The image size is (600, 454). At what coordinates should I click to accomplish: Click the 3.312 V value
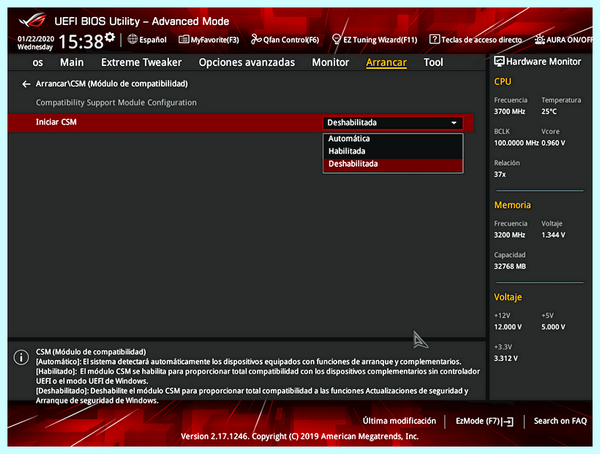click(505, 359)
